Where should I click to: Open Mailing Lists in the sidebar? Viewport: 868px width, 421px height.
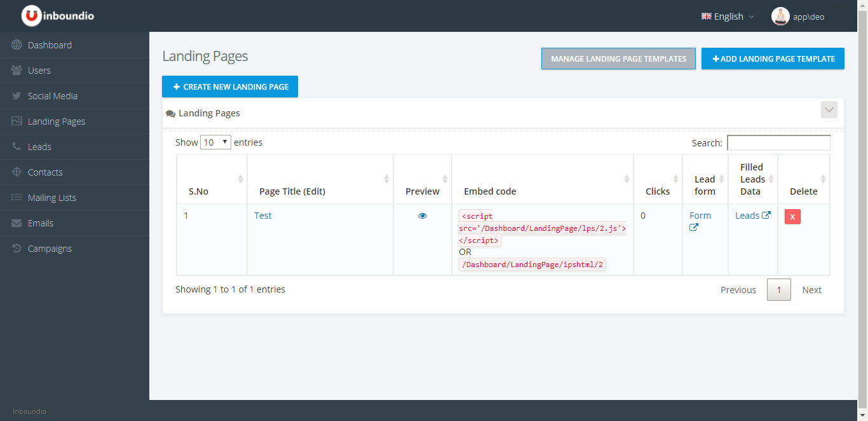[74, 198]
